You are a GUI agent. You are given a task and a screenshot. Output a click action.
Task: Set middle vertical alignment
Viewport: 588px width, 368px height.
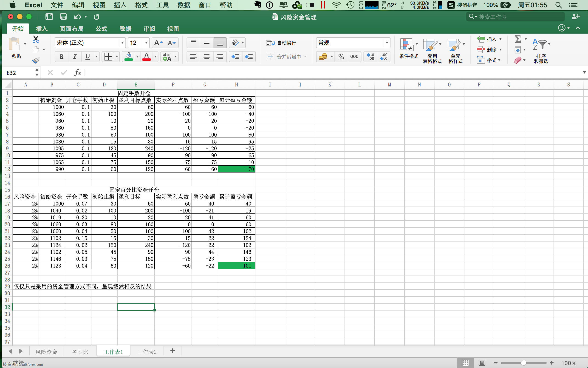coord(207,43)
